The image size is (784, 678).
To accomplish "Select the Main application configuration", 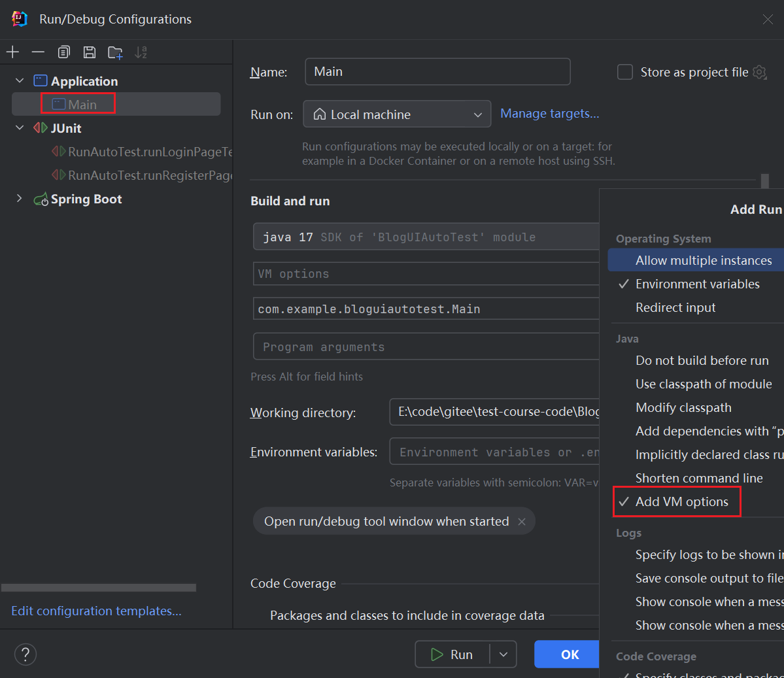I will click(116, 104).
